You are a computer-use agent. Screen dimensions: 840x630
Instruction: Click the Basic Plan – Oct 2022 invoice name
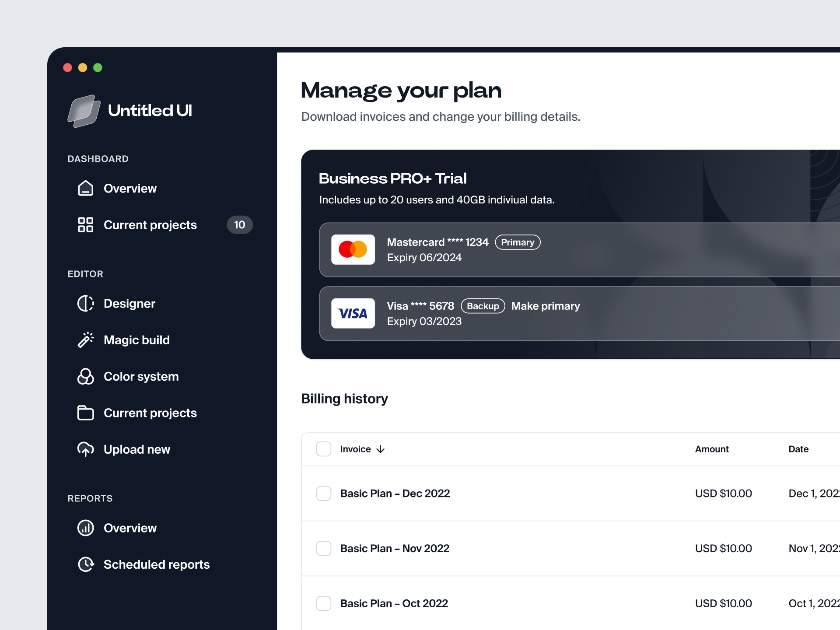[394, 603]
